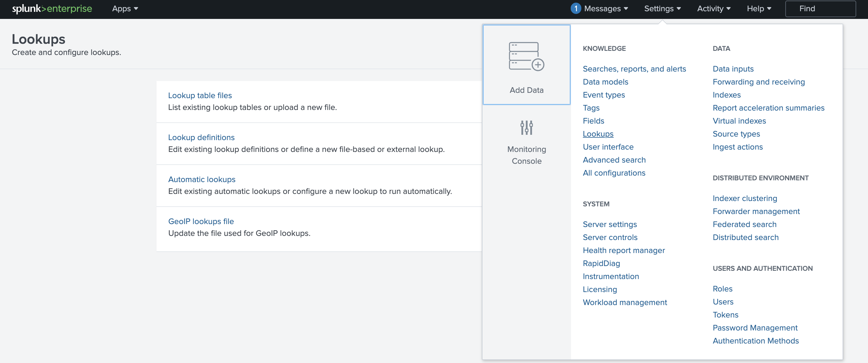Select Searches, reports, and alerts
868x363 pixels.
634,69
